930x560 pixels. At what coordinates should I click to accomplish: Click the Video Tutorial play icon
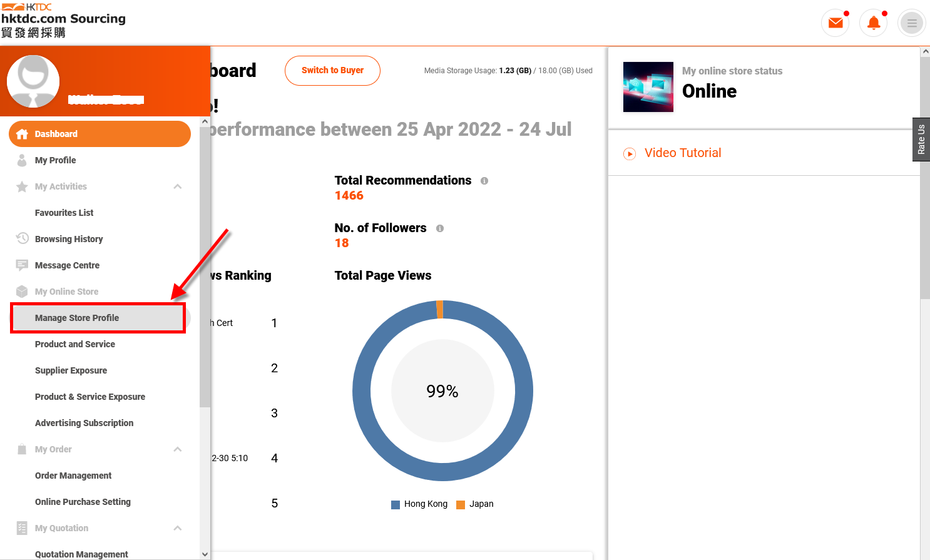630,153
